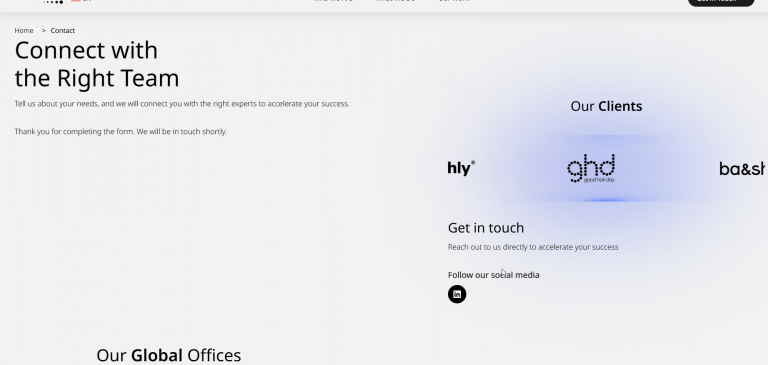This screenshot has height=365, width=768.
Task: Go to Home in the breadcrumb
Action: (x=24, y=30)
